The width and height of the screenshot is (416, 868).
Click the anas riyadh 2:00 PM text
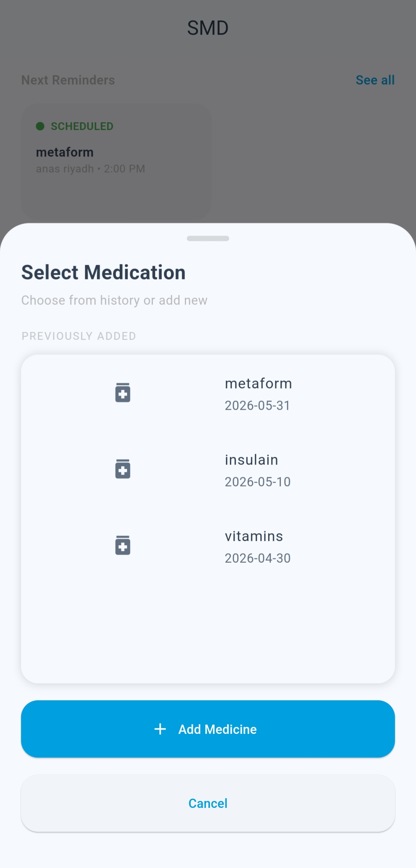91,169
